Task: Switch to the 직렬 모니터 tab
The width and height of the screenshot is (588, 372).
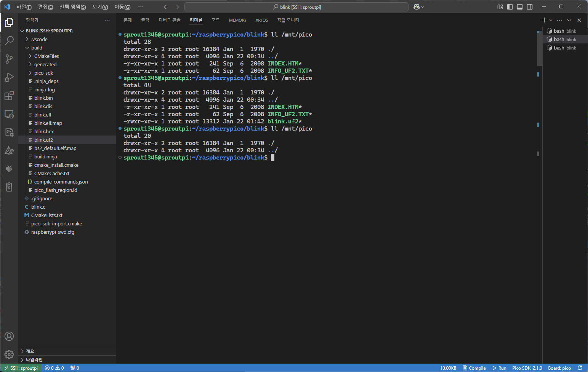Action: tap(288, 20)
